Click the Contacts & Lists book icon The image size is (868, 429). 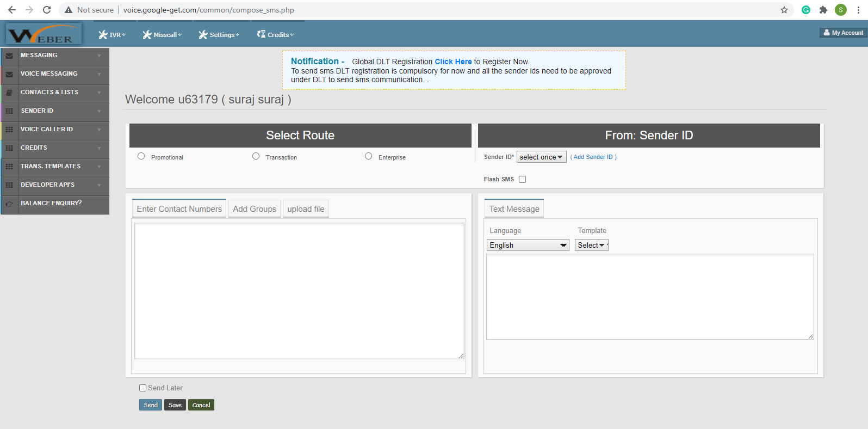point(9,93)
